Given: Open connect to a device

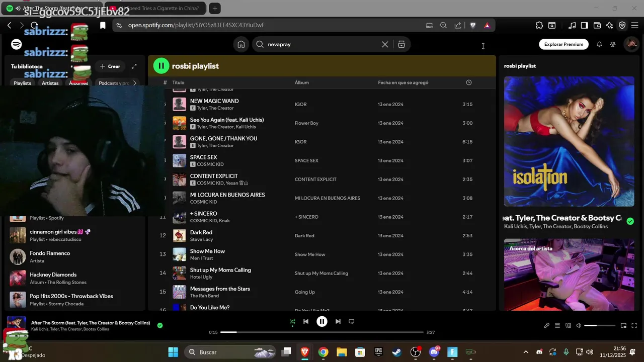Looking at the screenshot, I should (x=569, y=326).
